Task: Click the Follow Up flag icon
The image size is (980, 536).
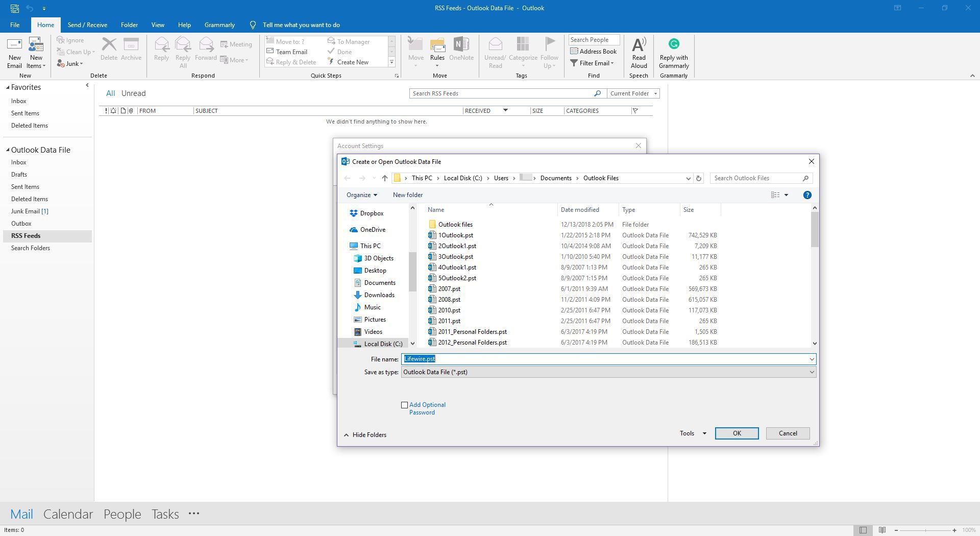Action: tap(550, 45)
